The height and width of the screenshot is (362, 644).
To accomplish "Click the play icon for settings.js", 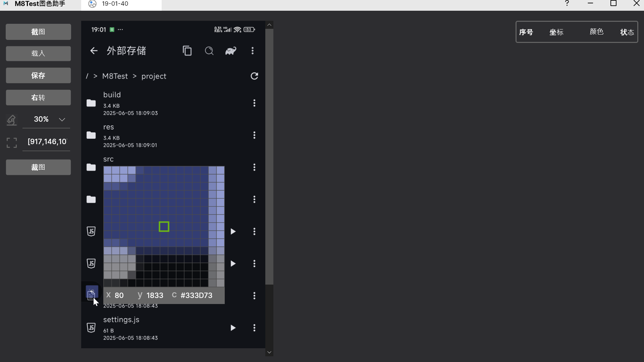I will 233,328.
